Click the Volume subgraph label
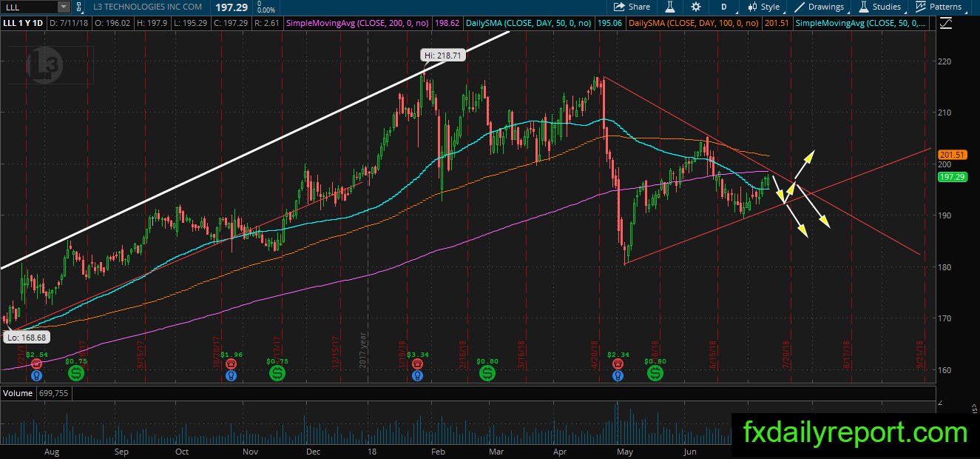Screen dimensions: 980x459 [17, 393]
